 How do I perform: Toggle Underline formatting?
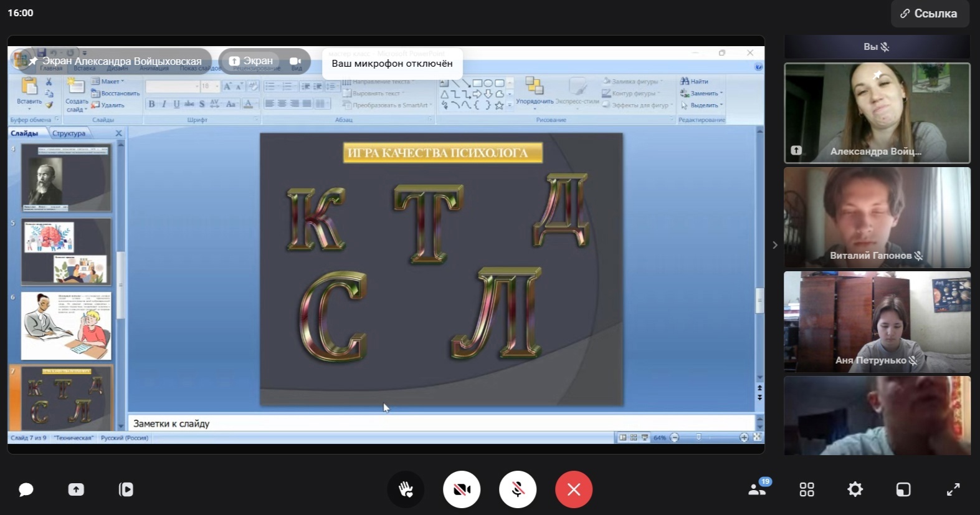tap(176, 104)
